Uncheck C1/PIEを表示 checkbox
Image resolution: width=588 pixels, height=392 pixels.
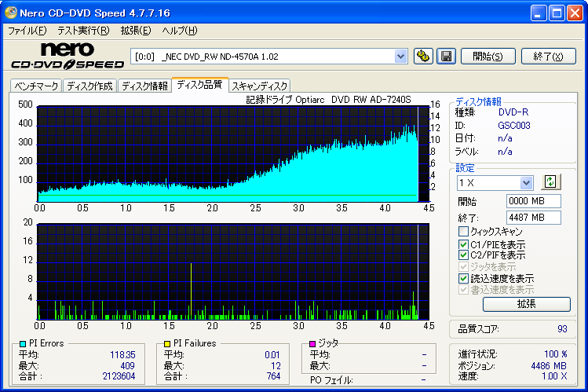pyautogui.click(x=463, y=244)
